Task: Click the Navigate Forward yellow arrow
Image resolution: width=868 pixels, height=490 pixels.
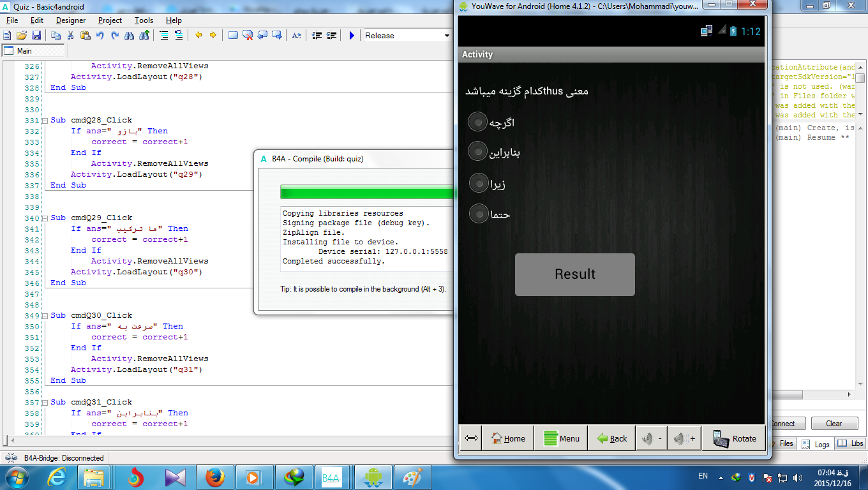Action: click(x=213, y=36)
